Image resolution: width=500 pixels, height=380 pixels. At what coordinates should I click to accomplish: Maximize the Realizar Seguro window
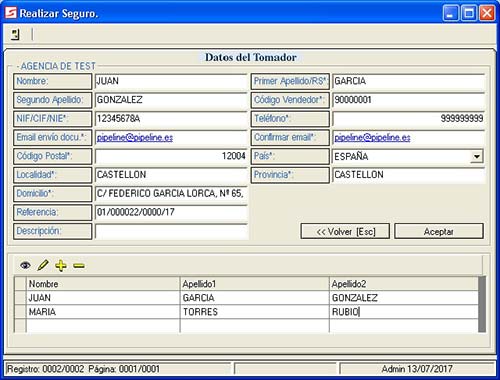pos(469,13)
